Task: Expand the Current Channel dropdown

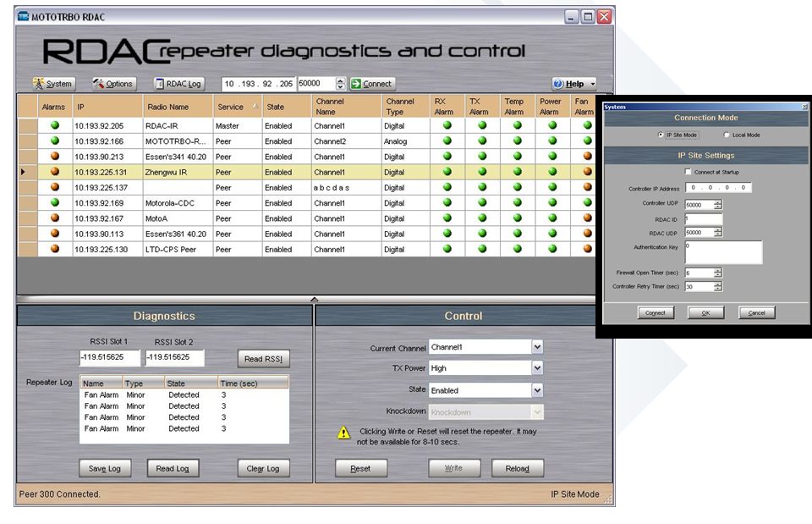Action: click(x=538, y=347)
